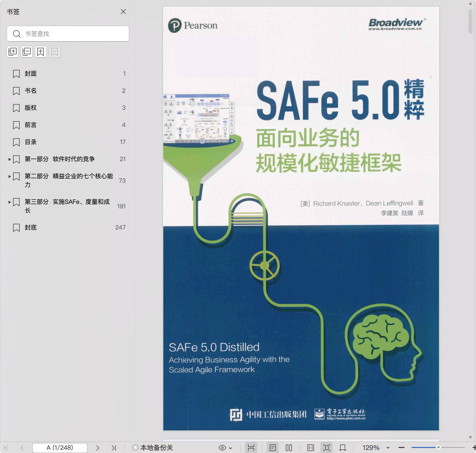
Task: Jump to the last page
Action: (x=114, y=448)
